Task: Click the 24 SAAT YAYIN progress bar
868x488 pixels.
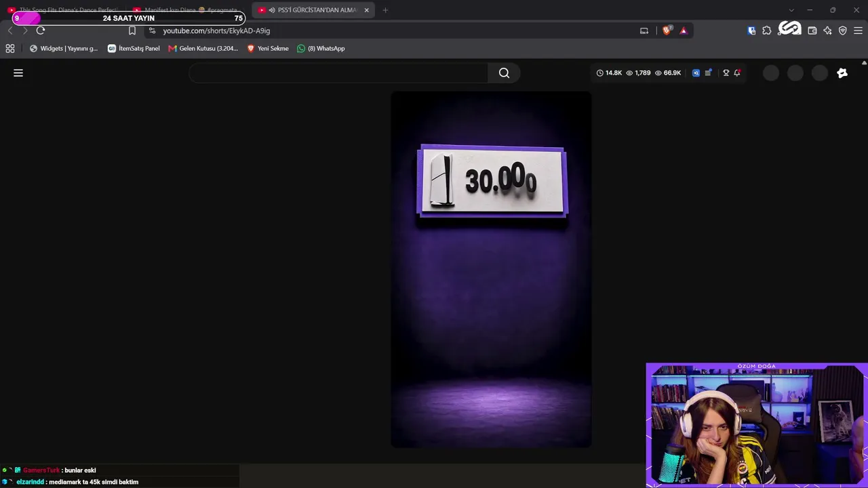Action: [x=129, y=18]
